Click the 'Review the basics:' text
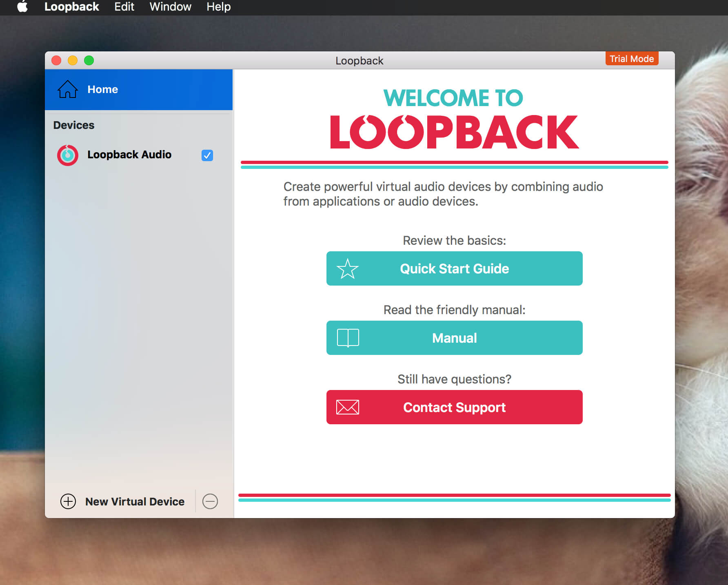This screenshot has height=585, width=728. (454, 241)
